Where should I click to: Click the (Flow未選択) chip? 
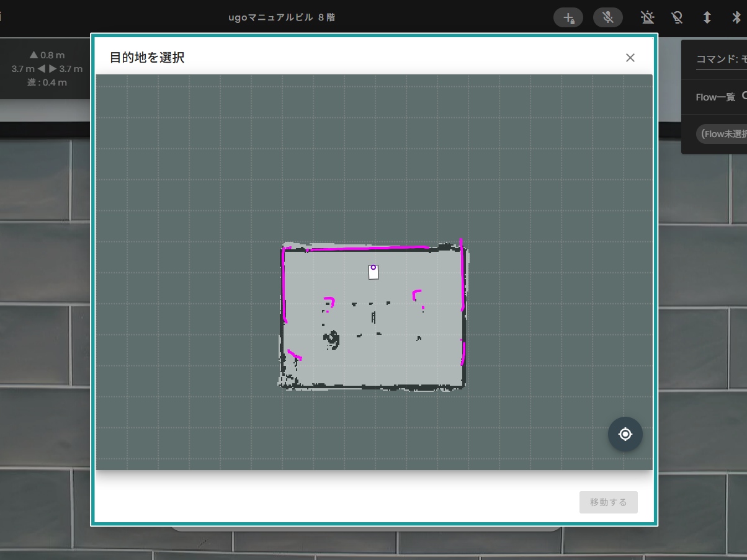[x=722, y=133]
